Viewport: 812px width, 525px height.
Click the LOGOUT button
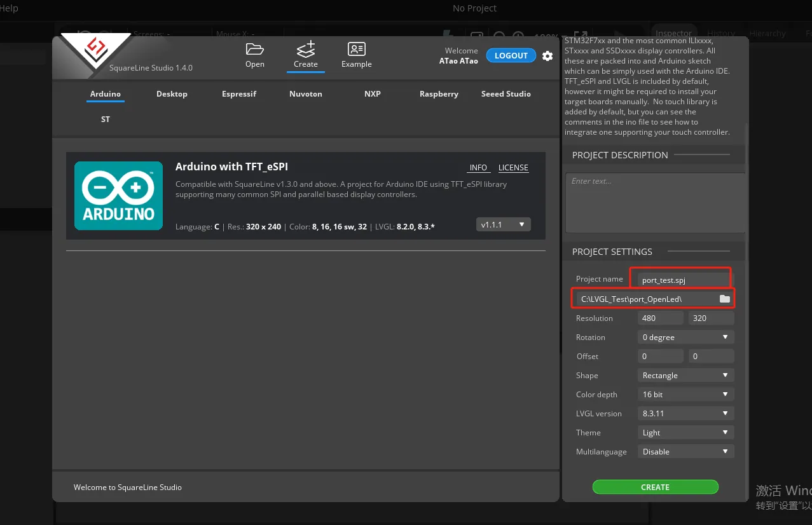coord(511,56)
